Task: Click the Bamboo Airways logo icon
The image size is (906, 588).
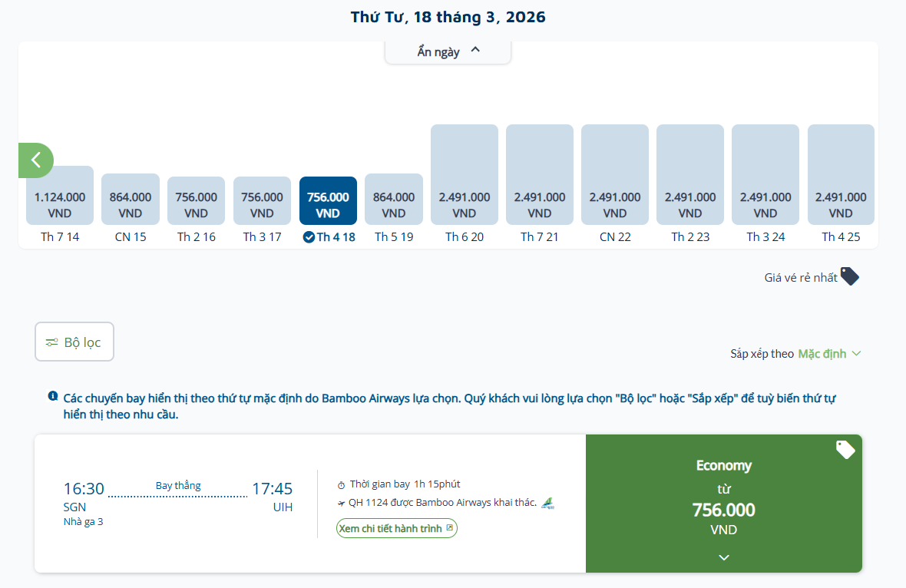Action: click(x=547, y=504)
